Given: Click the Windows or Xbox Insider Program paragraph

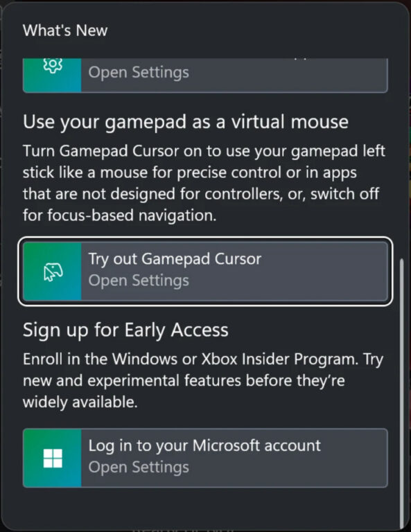Looking at the screenshot, I should 203,380.
